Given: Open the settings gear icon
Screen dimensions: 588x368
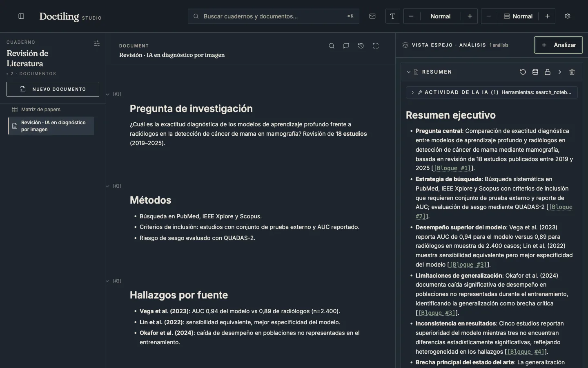Looking at the screenshot, I should [568, 16].
